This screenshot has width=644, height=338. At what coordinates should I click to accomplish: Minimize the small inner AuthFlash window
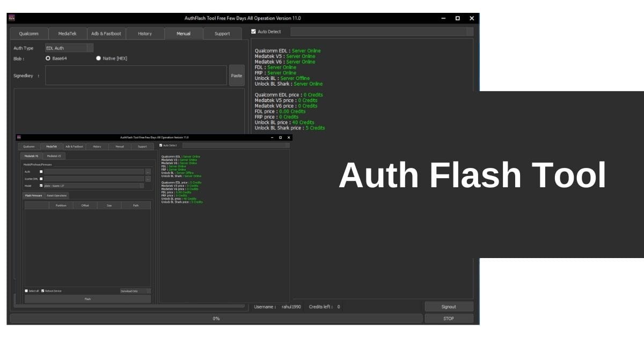(x=272, y=137)
